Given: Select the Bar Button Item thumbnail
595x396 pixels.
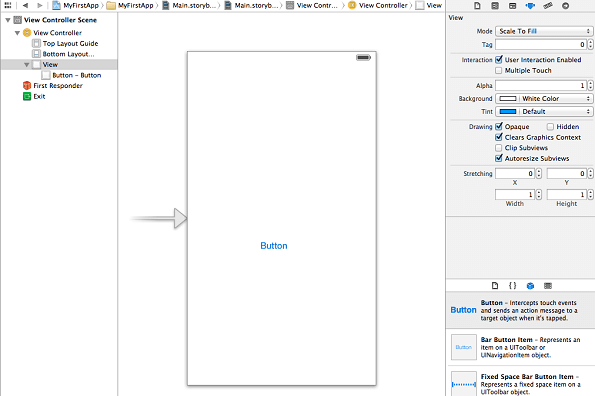Looking at the screenshot, I should point(464,347).
